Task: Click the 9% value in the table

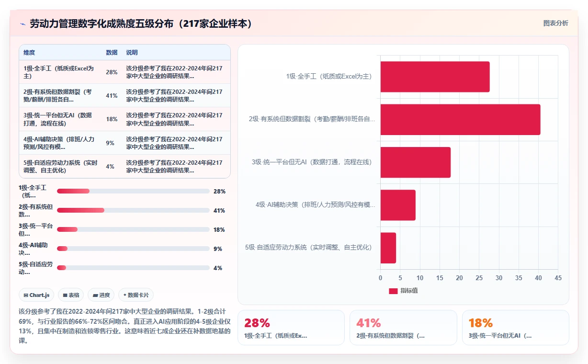Action: (110, 143)
